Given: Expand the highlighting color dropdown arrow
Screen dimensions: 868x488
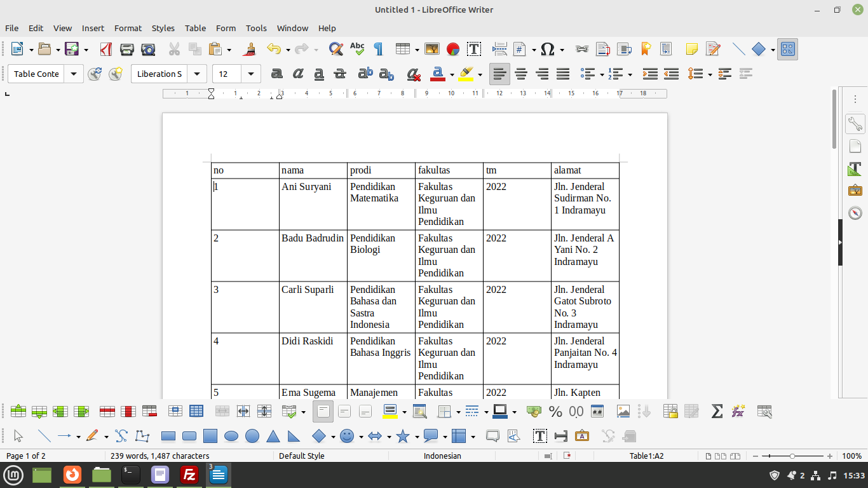Looking at the screenshot, I should coord(480,74).
